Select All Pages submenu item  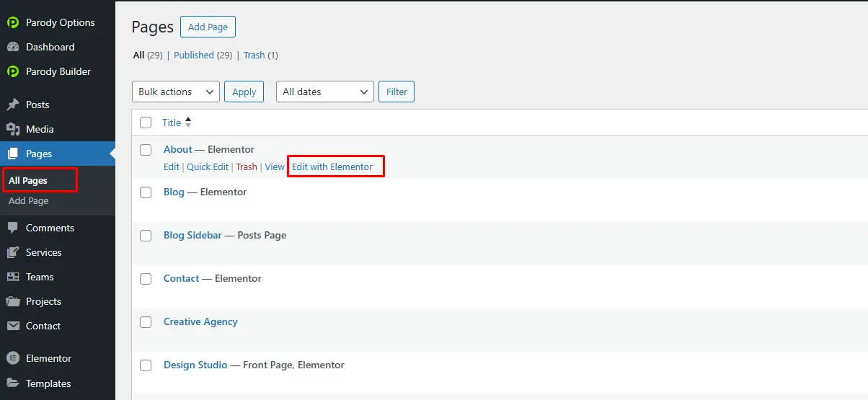(28, 180)
